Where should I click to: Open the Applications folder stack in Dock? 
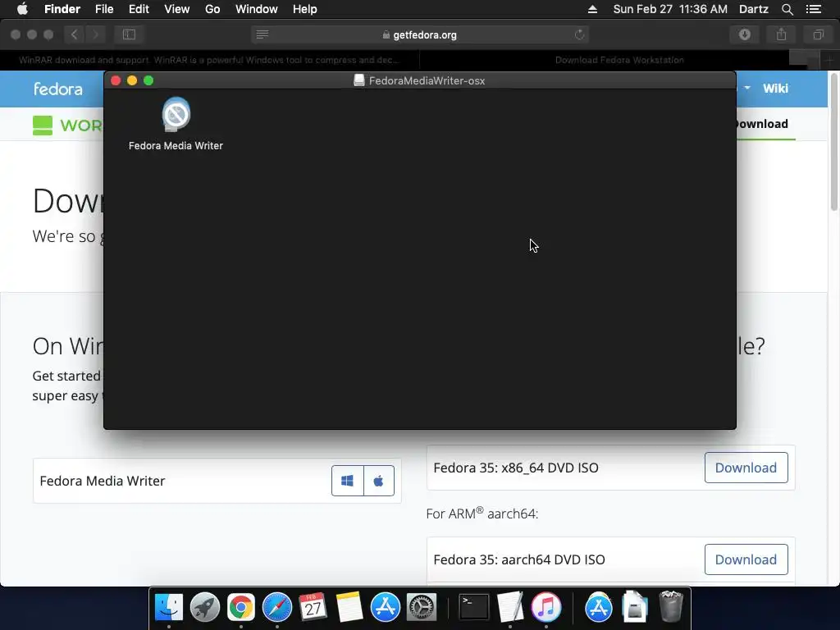click(x=598, y=608)
